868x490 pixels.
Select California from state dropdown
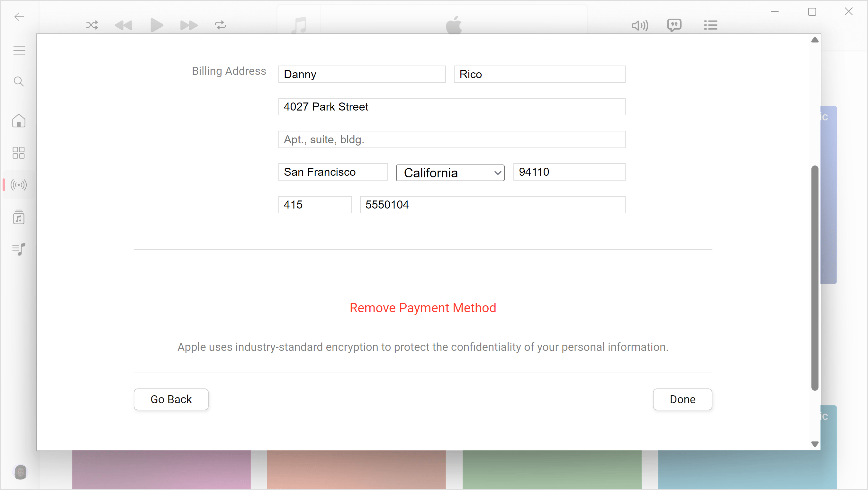(x=450, y=172)
